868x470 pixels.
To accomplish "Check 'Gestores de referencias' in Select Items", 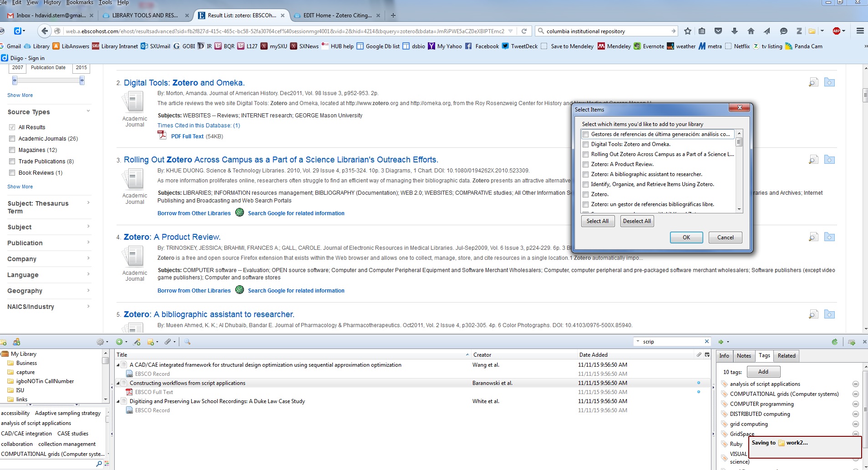I will point(586,134).
